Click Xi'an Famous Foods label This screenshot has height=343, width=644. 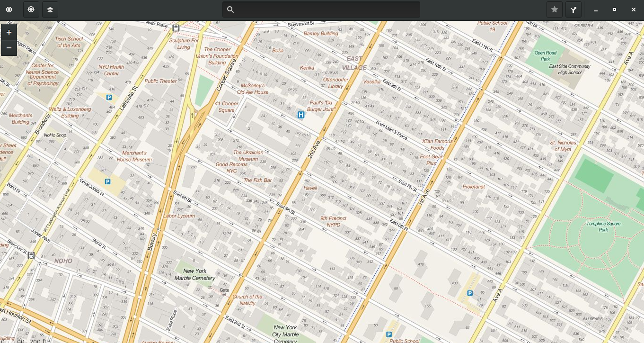(437, 144)
